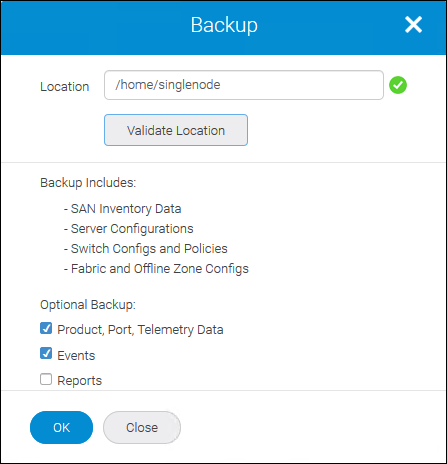Confirm the backup with the OK button
This screenshot has height=464, width=447.
61,427
